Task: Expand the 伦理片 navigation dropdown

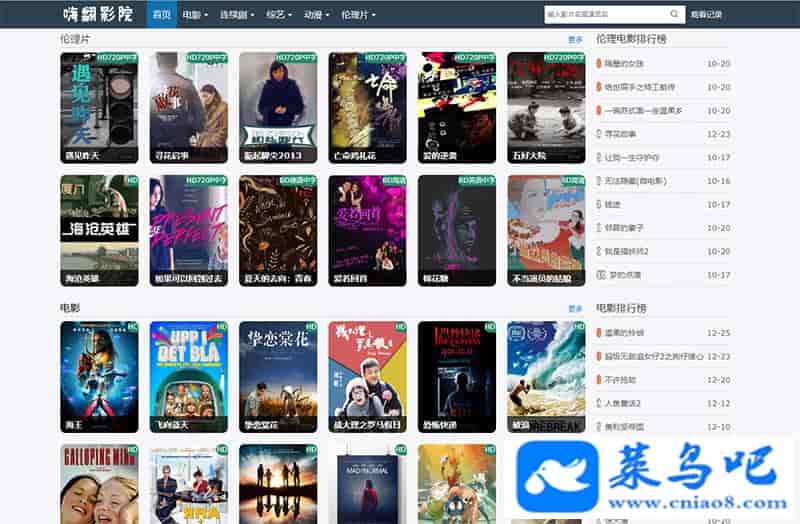Action: [360, 15]
